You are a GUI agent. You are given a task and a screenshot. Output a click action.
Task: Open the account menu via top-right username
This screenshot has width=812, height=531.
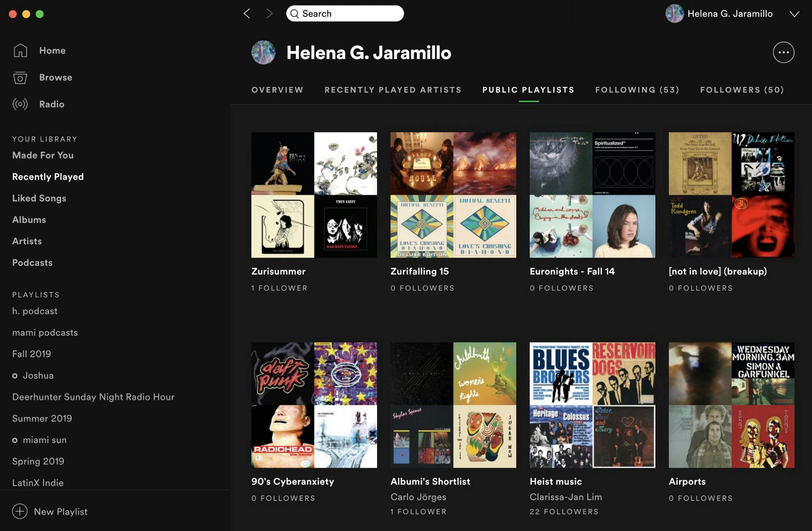point(730,14)
